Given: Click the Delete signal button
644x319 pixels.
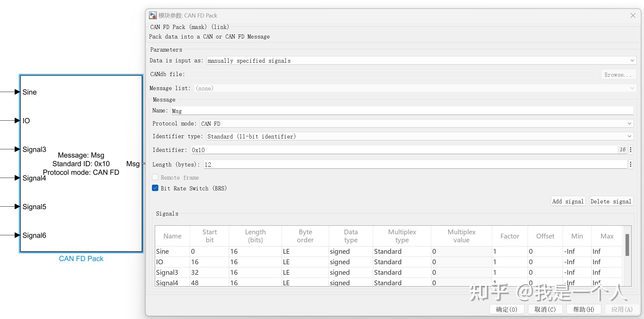Looking at the screenshot, I should click(611, 201).
